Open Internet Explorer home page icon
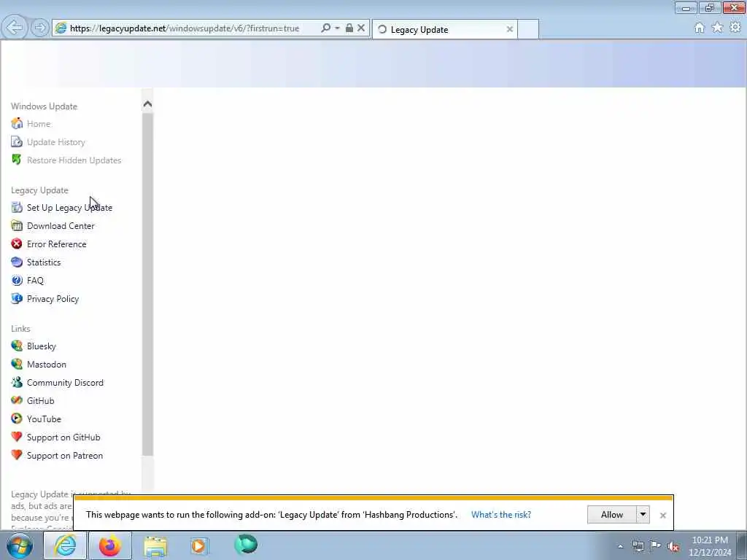Viewport: 747px width, 560px height. coord(700,28)
